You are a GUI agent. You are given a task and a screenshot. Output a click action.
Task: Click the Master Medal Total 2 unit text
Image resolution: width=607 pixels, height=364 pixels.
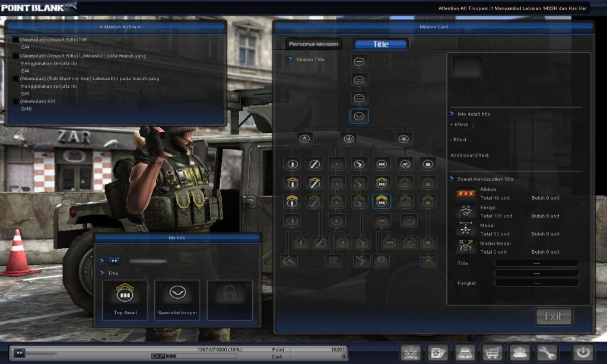(493, 252)
